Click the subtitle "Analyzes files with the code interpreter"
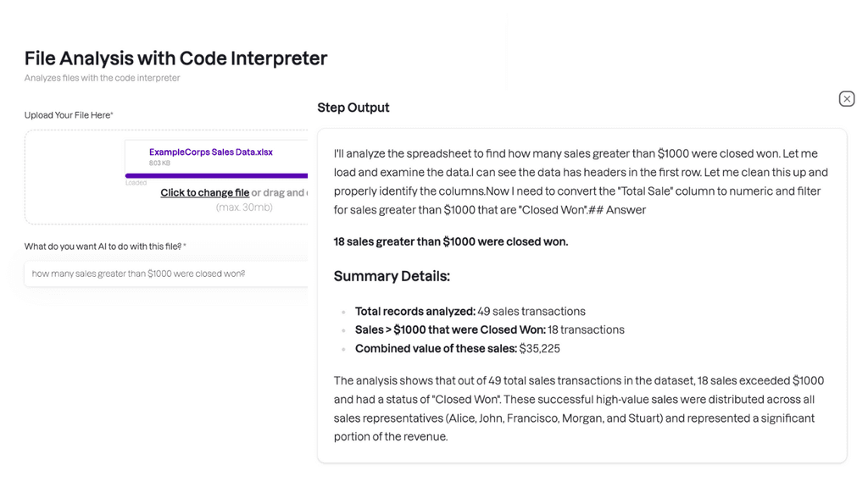 point(102,78)
